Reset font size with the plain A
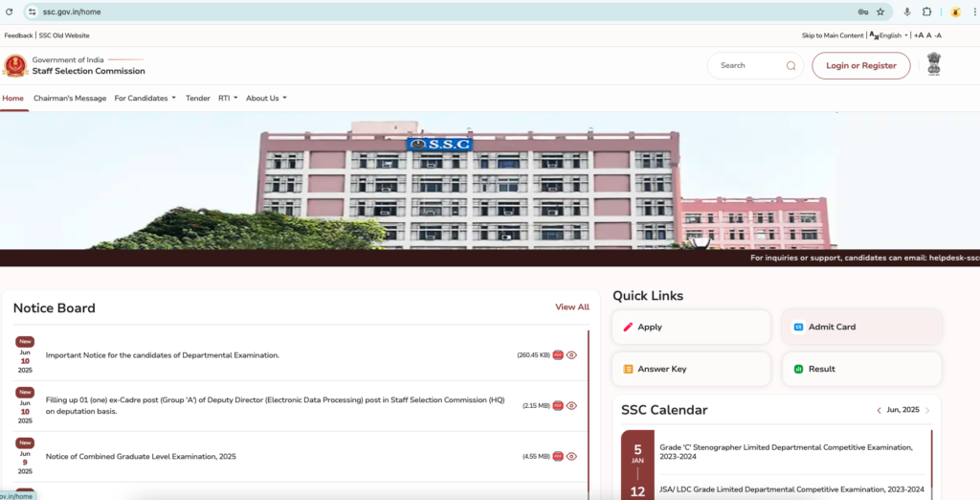 (928, 35)
